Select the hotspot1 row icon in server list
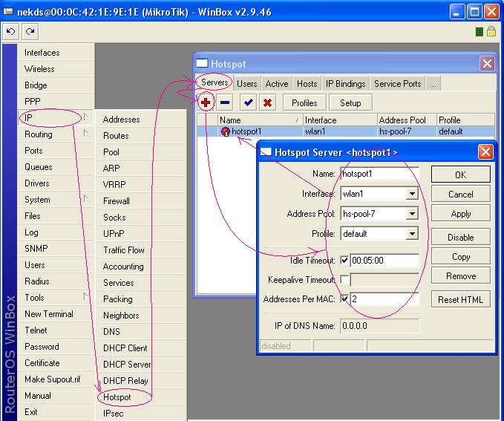Viewport: 504px width, 421px height. click(x=226, y=131)
